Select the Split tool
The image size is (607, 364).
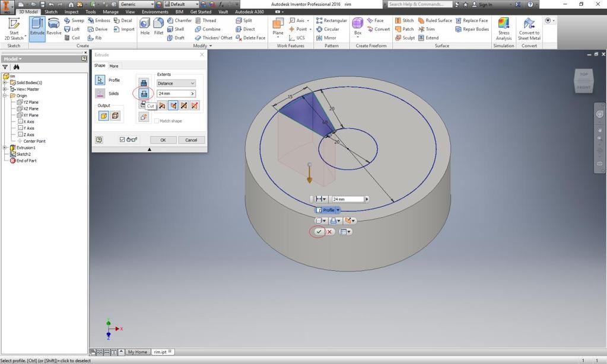tap(244, 21)
